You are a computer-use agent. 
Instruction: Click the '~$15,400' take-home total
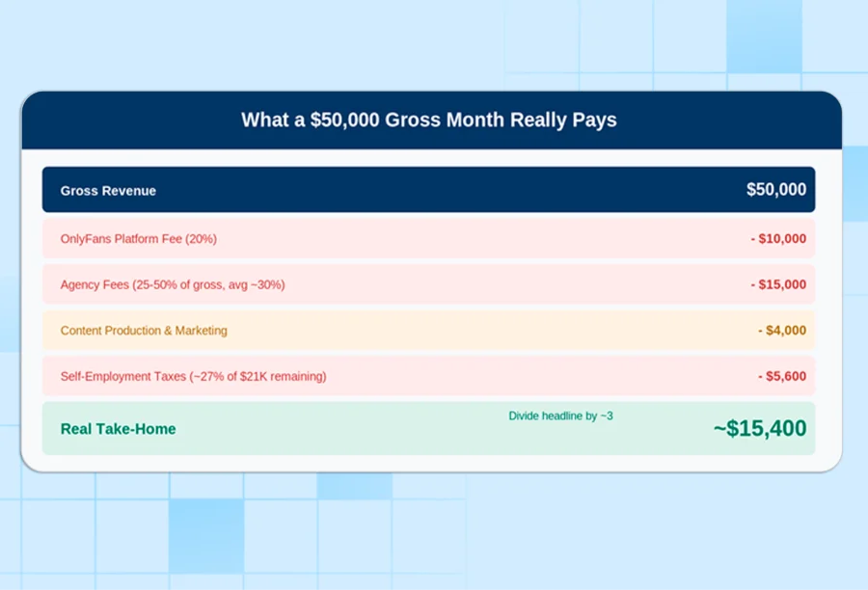tap(760, 428)
